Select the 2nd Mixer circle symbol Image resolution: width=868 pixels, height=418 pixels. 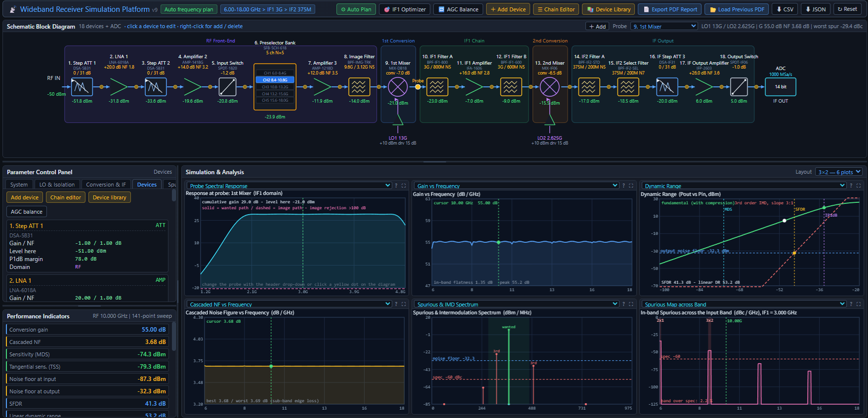click(x=549, y=87)
